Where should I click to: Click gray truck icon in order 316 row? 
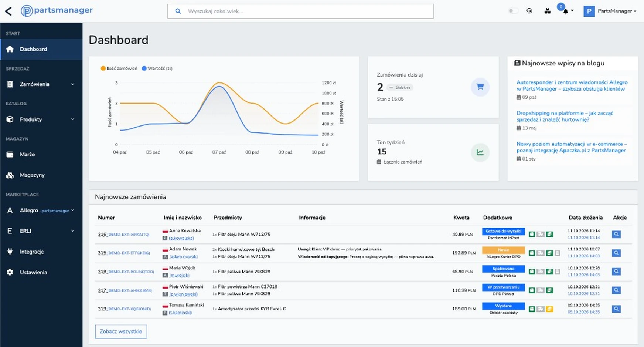click(541, 235)
